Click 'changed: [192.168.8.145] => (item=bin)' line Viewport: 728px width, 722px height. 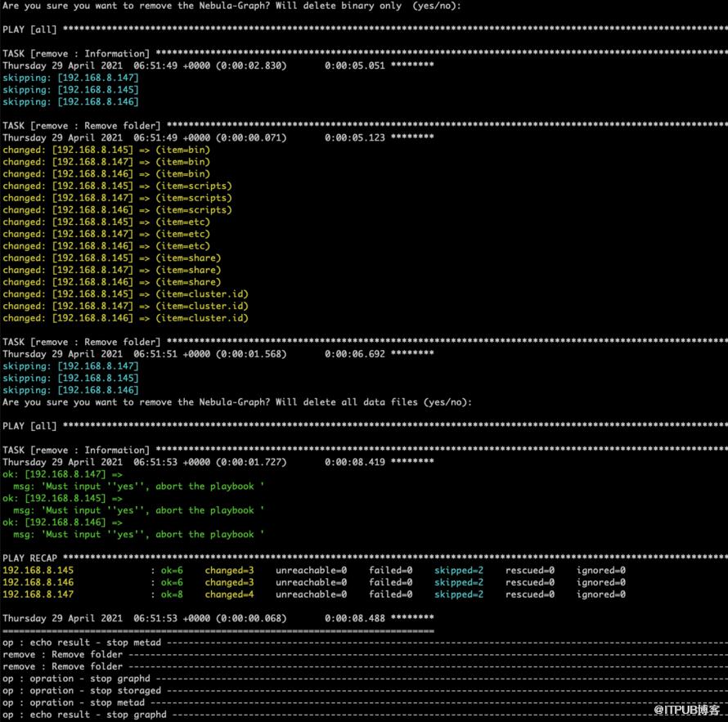(x=106, y=150)
